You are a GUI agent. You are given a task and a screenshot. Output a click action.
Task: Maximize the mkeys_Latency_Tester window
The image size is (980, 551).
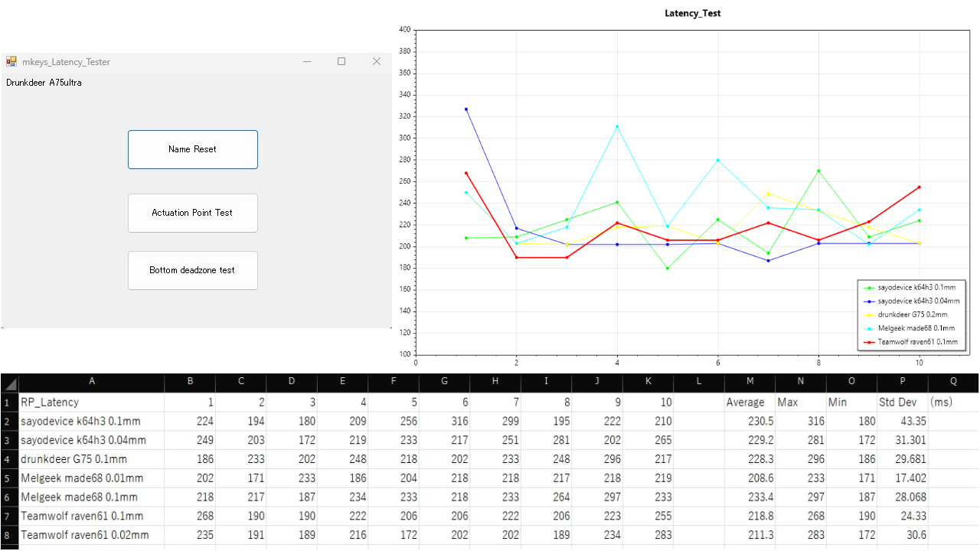(341, 61)
